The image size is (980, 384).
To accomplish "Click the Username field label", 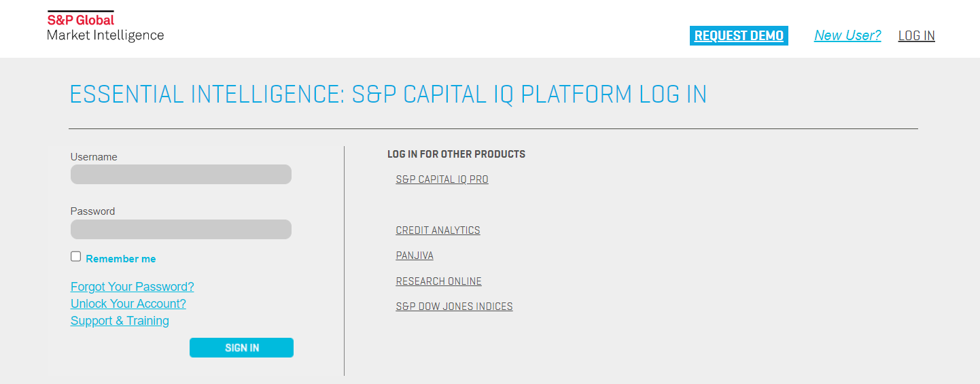I will click(x=94, y=157).
